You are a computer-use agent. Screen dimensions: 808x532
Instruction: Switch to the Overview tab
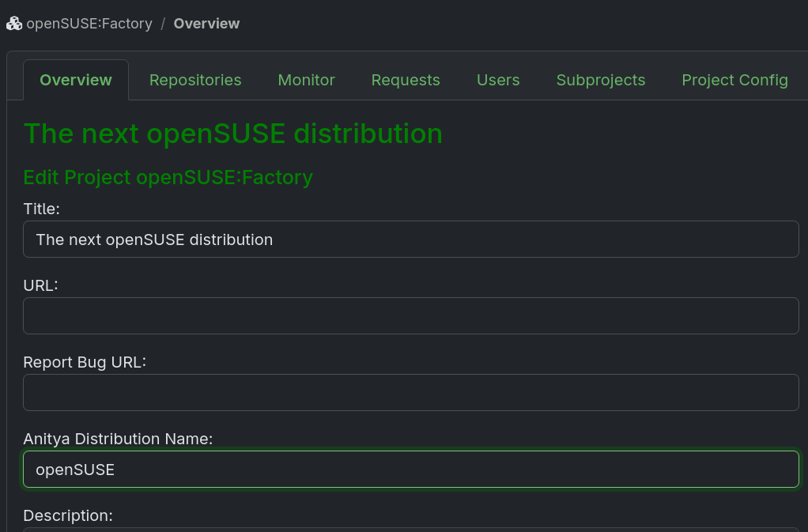[x=76, y=80]
